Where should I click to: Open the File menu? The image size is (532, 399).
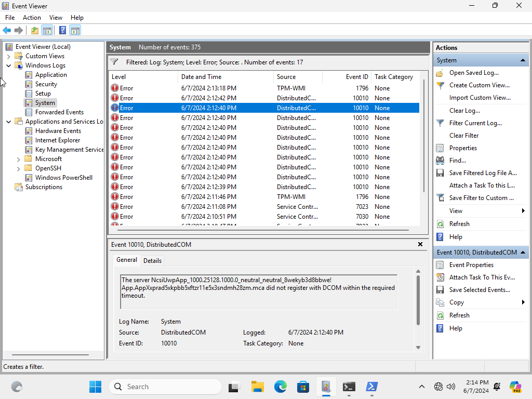point(10,18)
